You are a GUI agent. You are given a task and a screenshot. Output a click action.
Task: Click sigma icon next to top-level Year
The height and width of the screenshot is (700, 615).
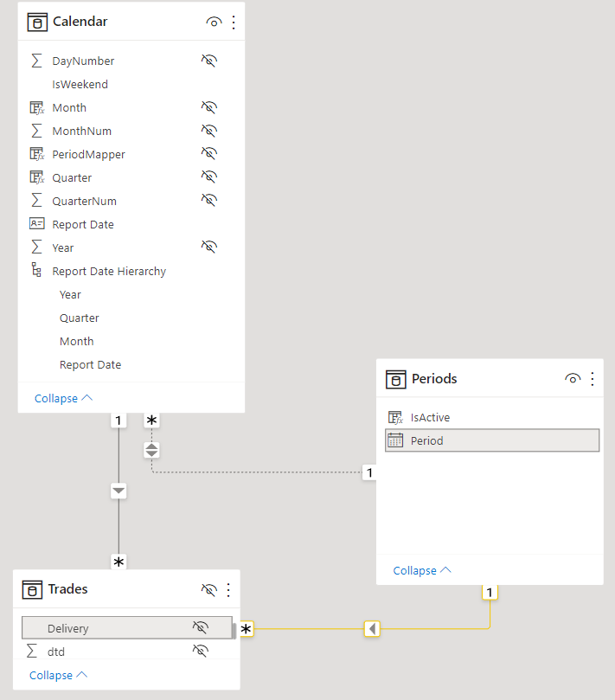[36, 247]
